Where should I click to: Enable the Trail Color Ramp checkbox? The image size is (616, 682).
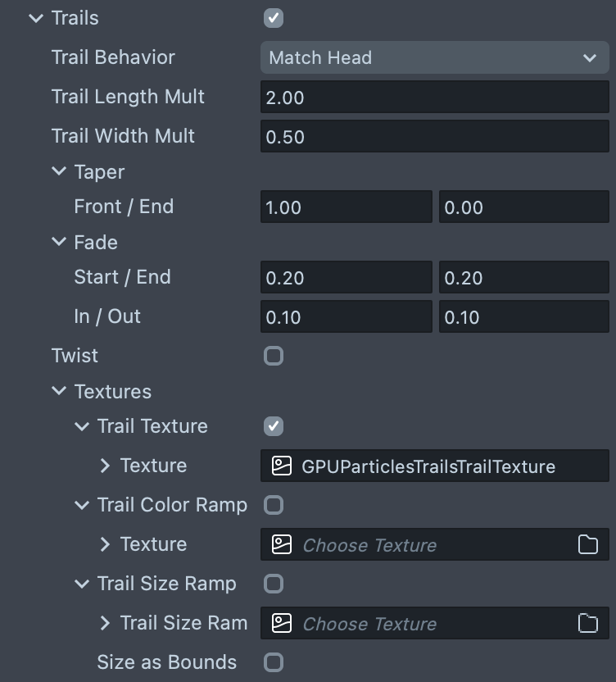click(274, 505)
